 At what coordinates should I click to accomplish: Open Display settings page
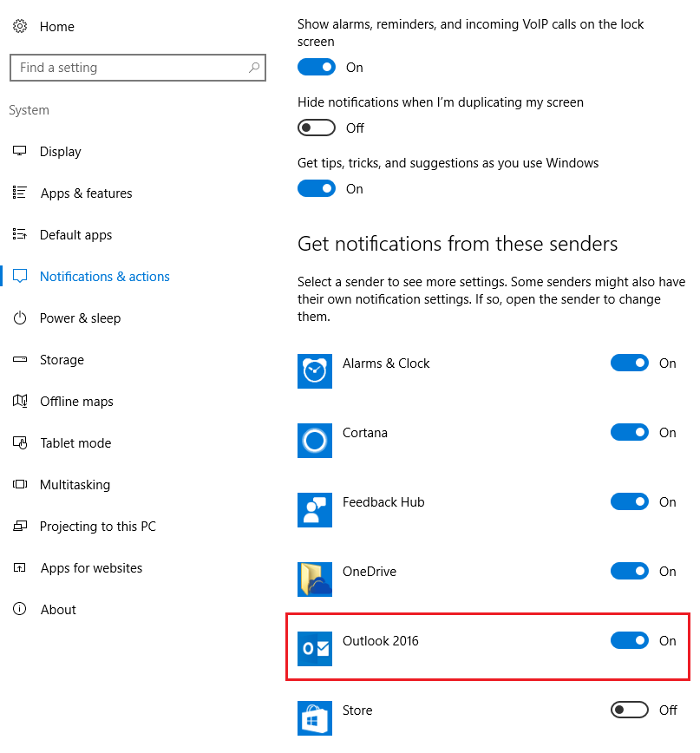[60, 152]
